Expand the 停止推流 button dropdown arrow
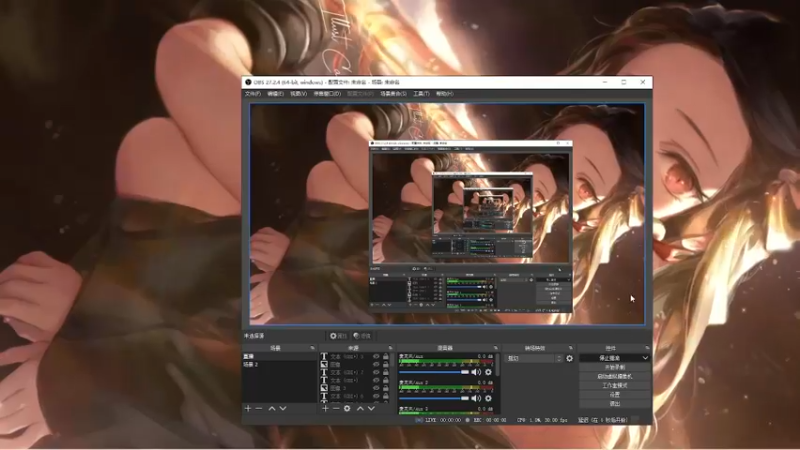This screenshot has height=450, width=800. tap(645, 358)
